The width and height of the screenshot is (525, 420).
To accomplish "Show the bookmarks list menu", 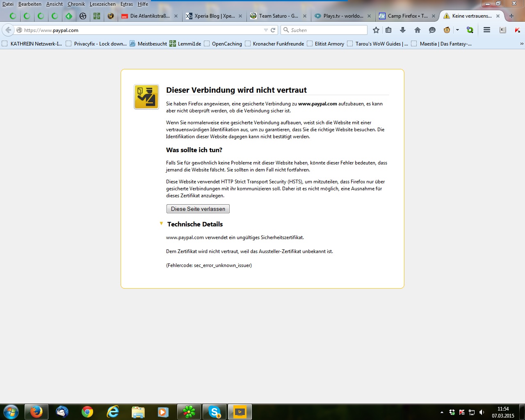I will pos(388,30).
